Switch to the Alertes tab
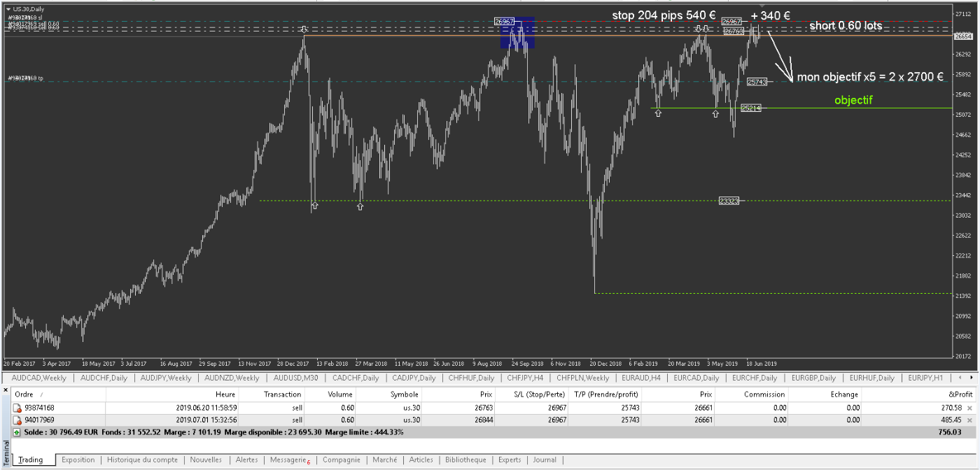This screenshot has height=470, width=980. coord(246,460)
